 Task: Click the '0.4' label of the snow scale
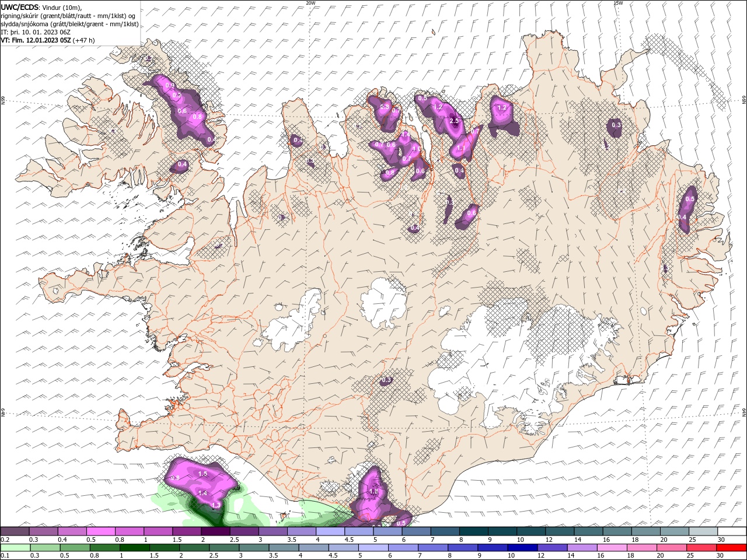62,540
